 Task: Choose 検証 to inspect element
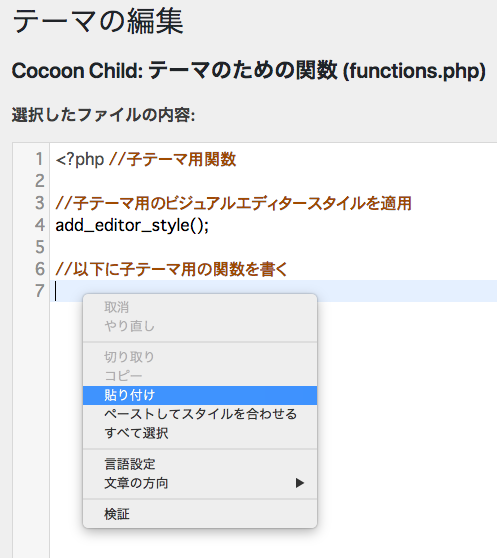click(200, 514)
